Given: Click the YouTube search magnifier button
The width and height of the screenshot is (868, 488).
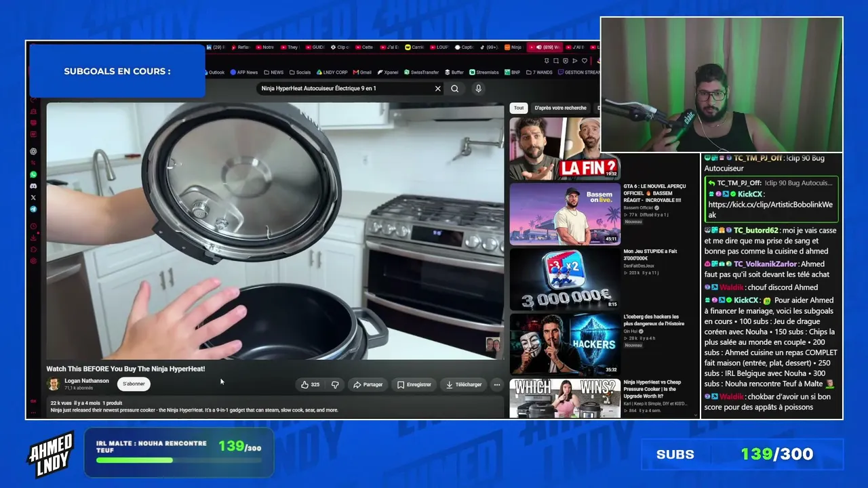Looking at the screenshot, I should pyautogui.click(x=455, y=88).
